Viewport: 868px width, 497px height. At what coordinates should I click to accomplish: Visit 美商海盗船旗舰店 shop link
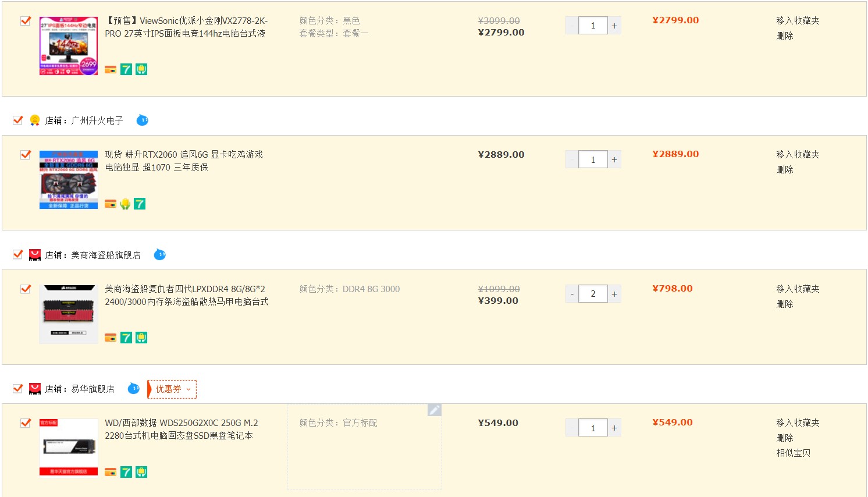(x=106, y=255)
